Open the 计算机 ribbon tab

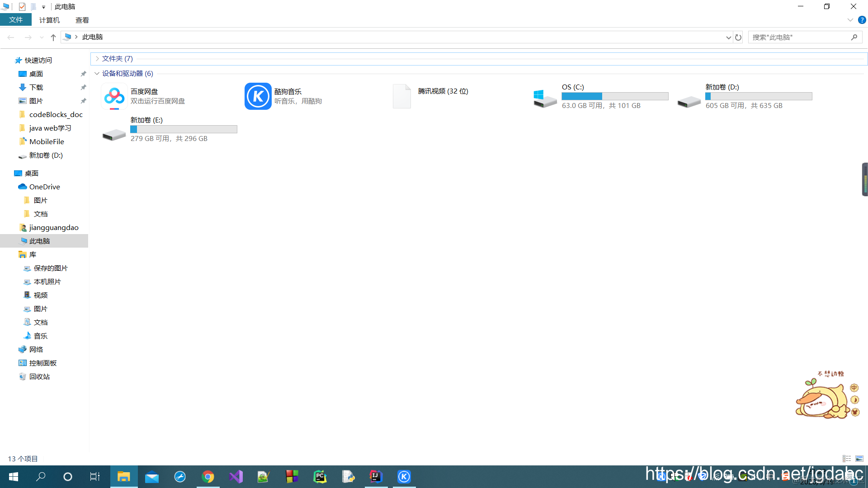(49, 20)
